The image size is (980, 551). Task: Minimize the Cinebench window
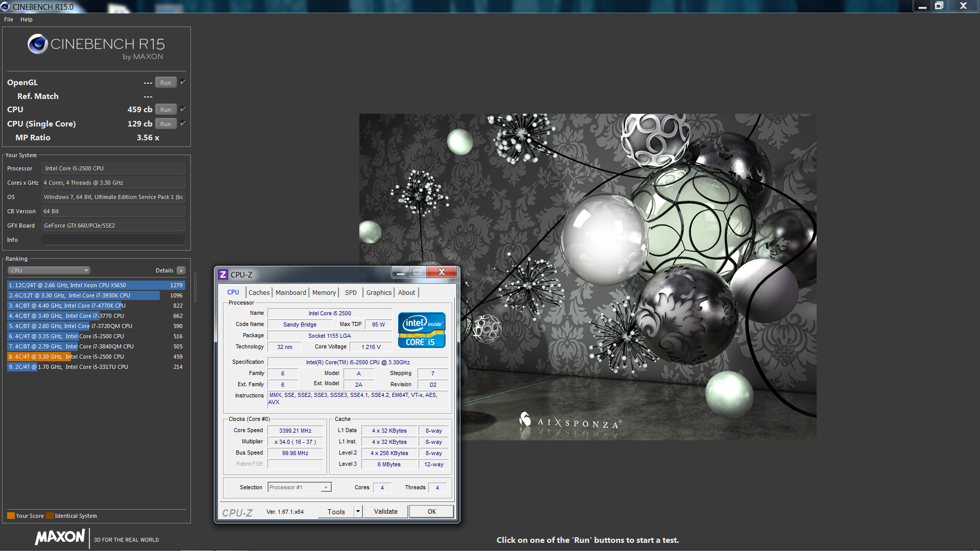coord(922,6)
